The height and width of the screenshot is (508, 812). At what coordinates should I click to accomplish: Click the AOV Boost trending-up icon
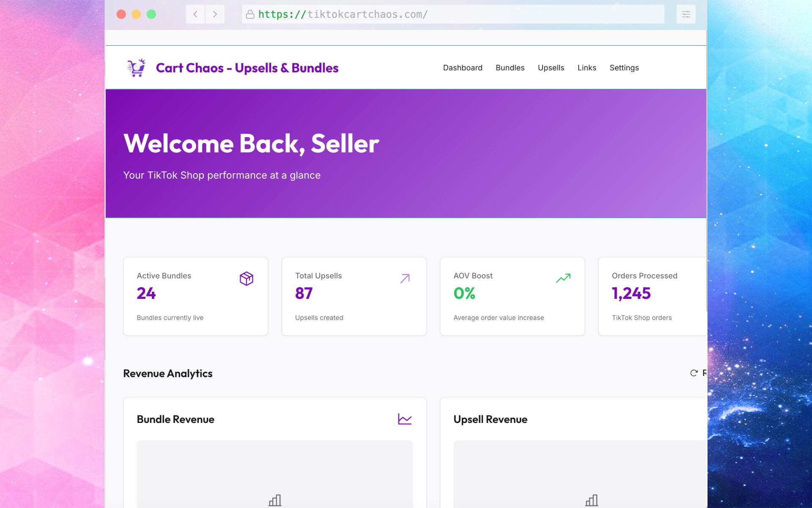[x=563, y=278]
